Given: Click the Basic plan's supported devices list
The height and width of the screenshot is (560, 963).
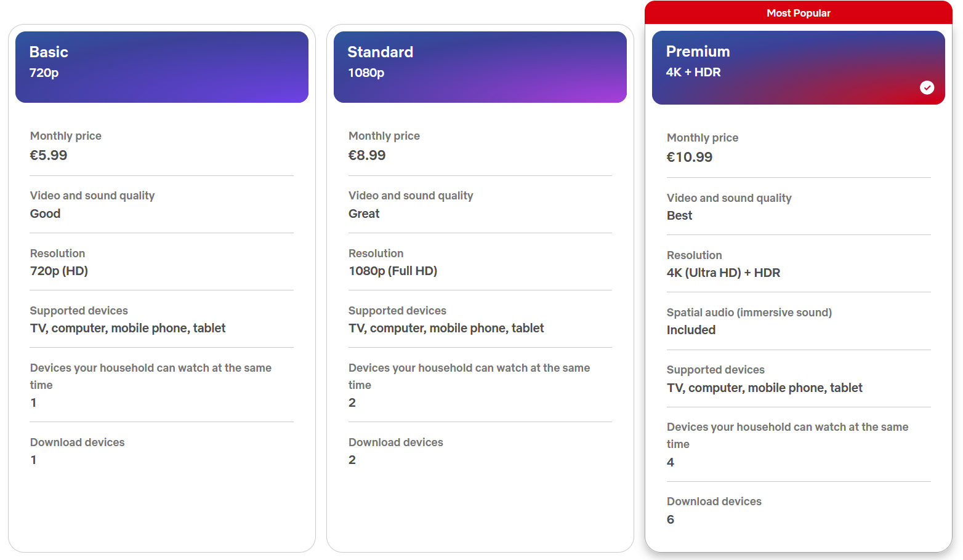Looking at the screenshot, I should click(x=127, y=328).
